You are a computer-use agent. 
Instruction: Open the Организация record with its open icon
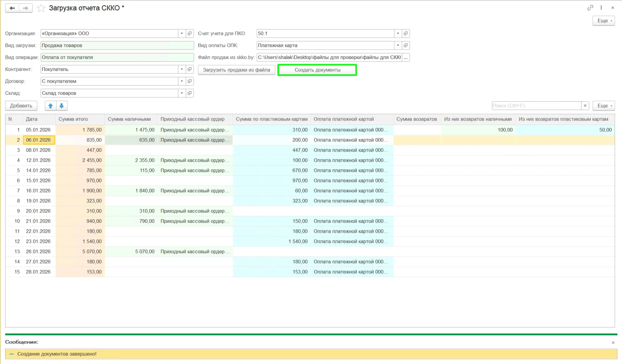click(x=190, y=34)
